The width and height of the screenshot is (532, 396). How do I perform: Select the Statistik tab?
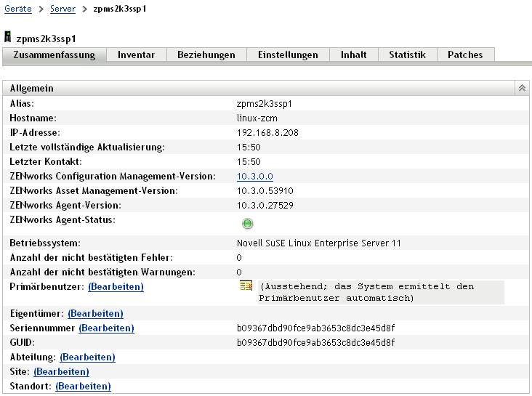click(407, 54)
